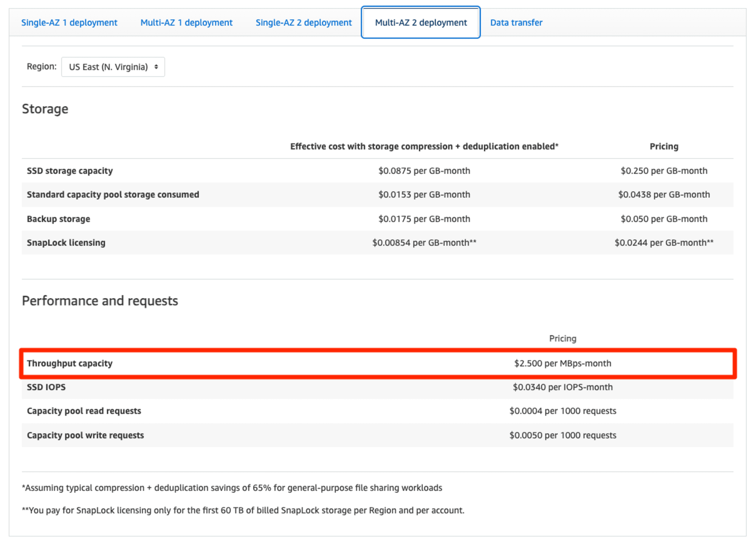This screenshot has width=756, height=544.
Task: Click the 65% compression savings footnote
Action: (x=232, y=488)
